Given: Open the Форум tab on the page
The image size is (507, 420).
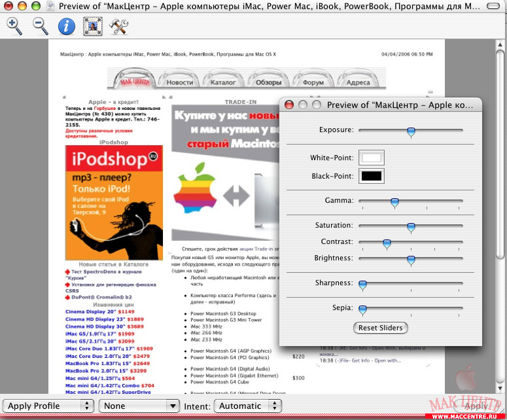Looking at the screenshot, I should pos(313,82).
